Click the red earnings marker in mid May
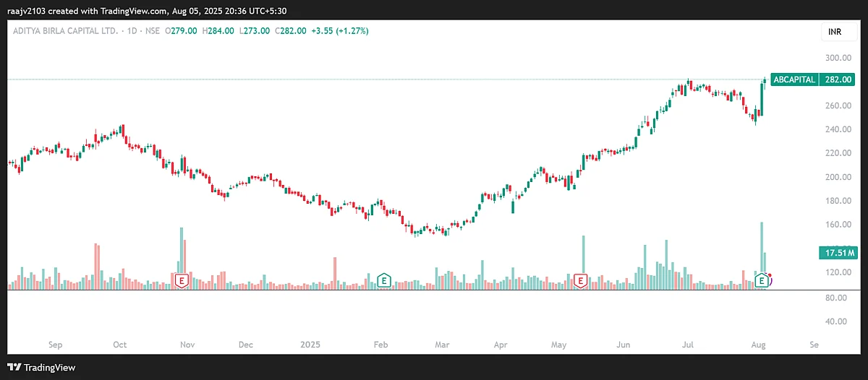Image resolution: width=868 pixels, height=380 pixels. (x=579, y=280)
